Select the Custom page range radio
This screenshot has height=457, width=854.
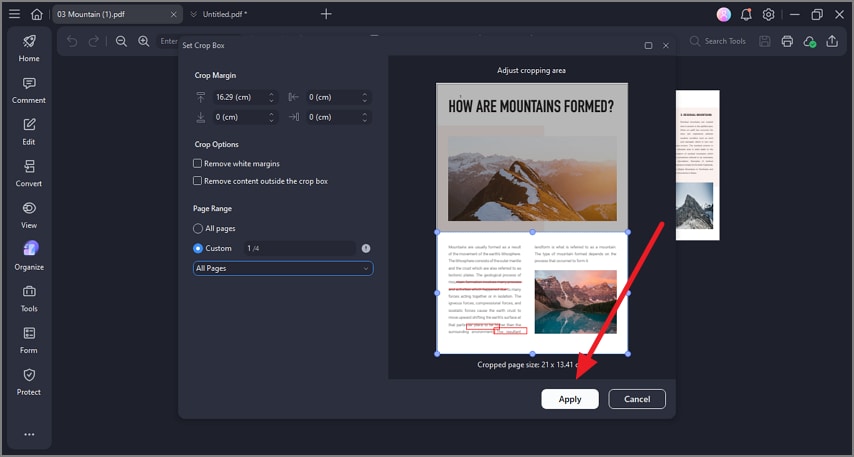coord(198,248)
